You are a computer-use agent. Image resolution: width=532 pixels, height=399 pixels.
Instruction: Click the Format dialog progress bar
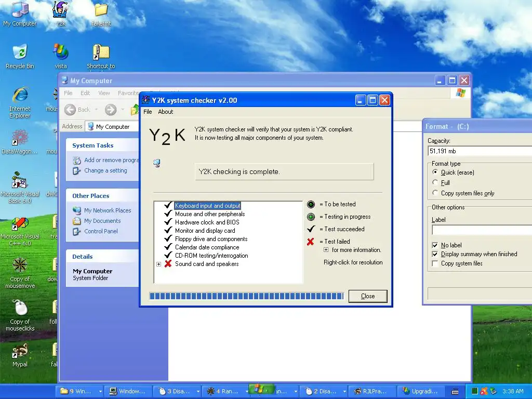tap(480, 294)
